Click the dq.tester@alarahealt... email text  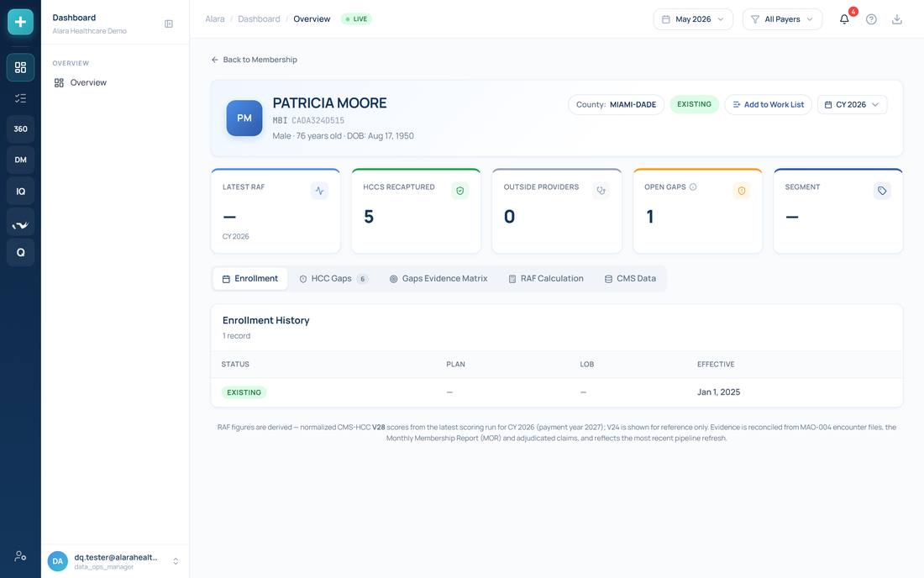(x=116, y=557)
